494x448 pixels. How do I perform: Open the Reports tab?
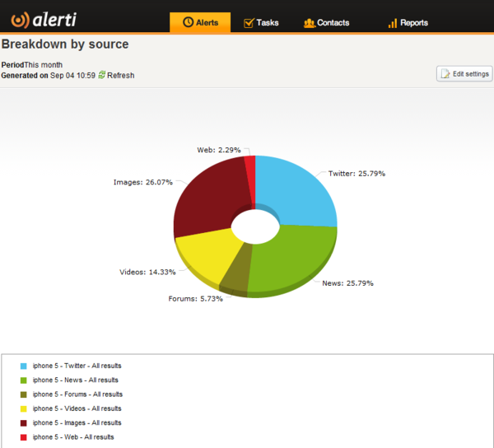(408, 23)
